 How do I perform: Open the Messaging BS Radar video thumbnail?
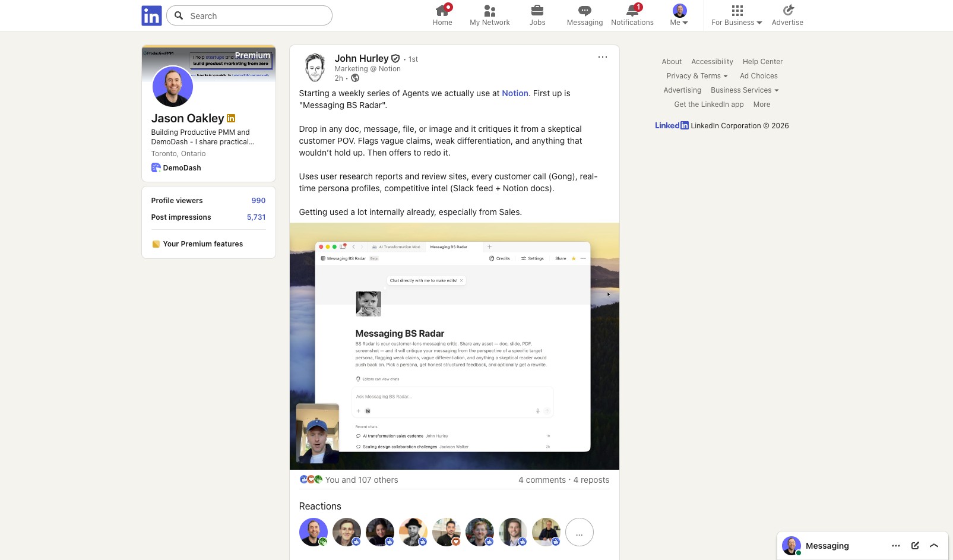(x=454, y=346)
